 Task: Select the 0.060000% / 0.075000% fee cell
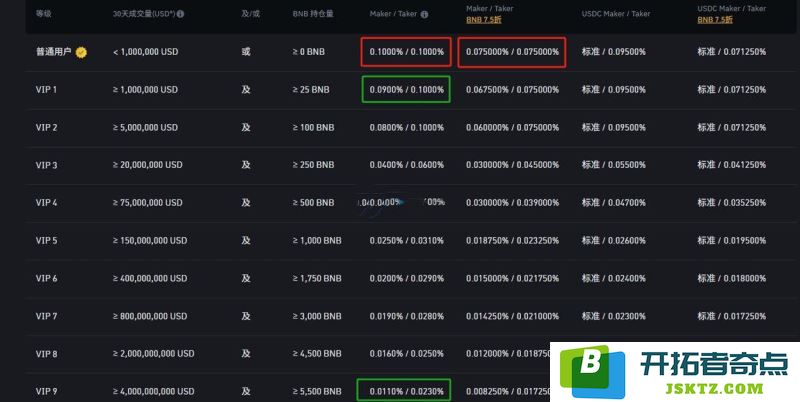512,127
